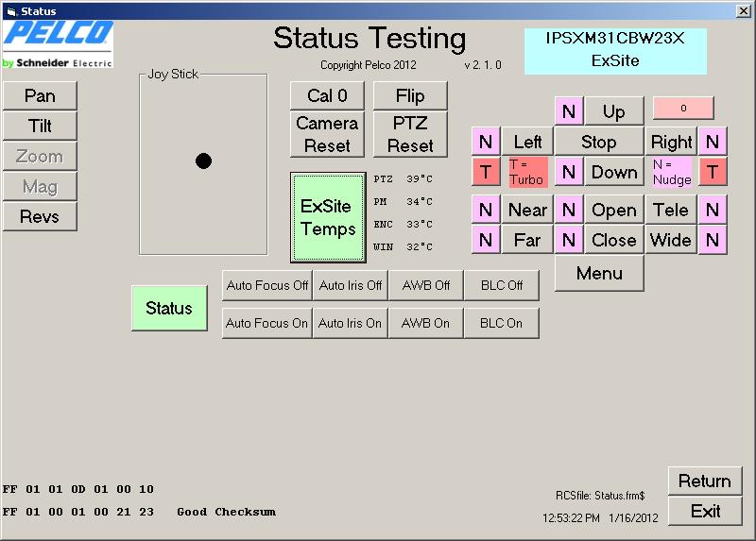Screen dimensions: 756x541
Task: Turn Auto Focus On
Action: point(267,323)
